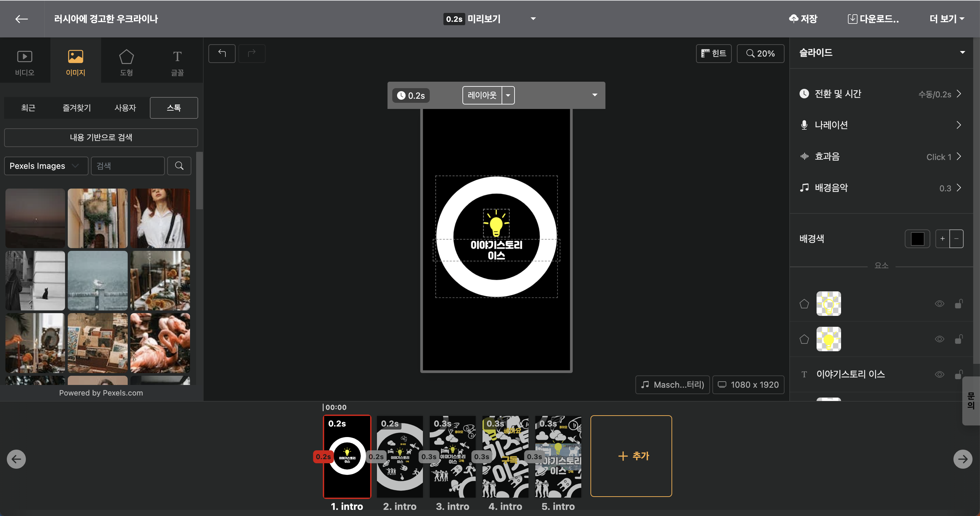980x516 pixels.
Task: Redo the last undone edit
Action: pyautogui.click(x=251, y=53)
